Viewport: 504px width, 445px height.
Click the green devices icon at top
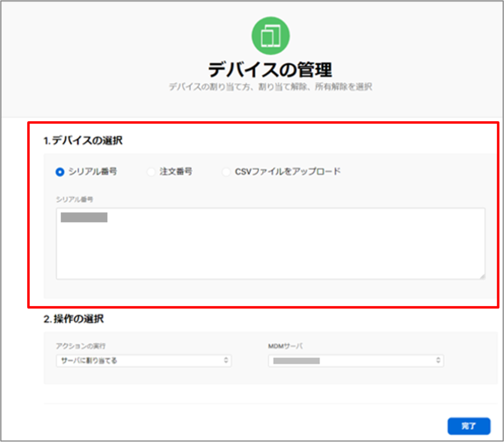270,35
